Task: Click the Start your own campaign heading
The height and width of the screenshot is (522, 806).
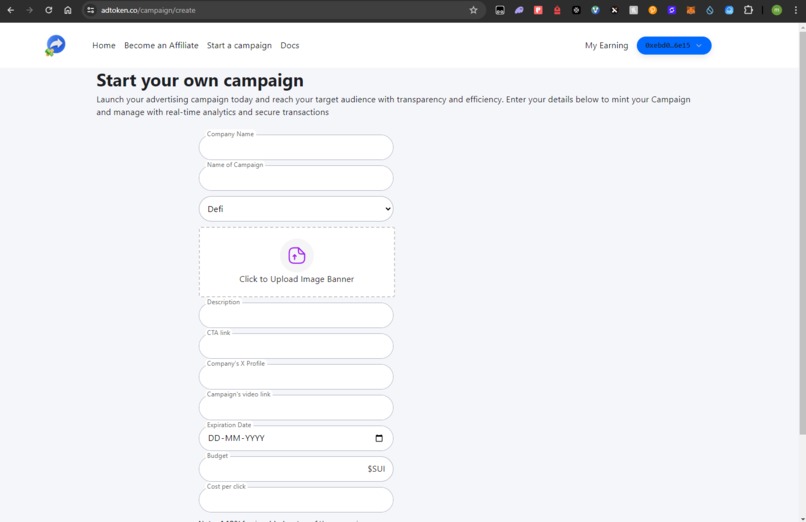Action: (x=200, y=81)
